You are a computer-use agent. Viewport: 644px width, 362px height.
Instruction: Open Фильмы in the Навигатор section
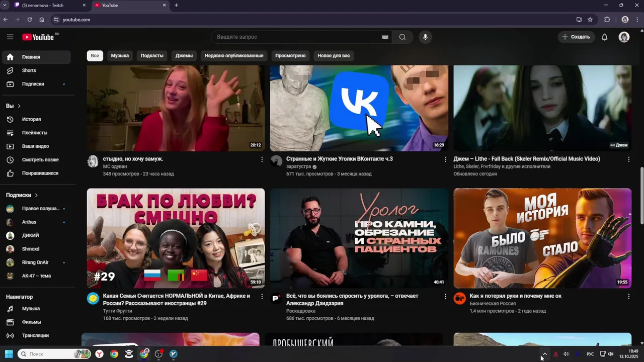pyautogui.click(x=35, y=322)
